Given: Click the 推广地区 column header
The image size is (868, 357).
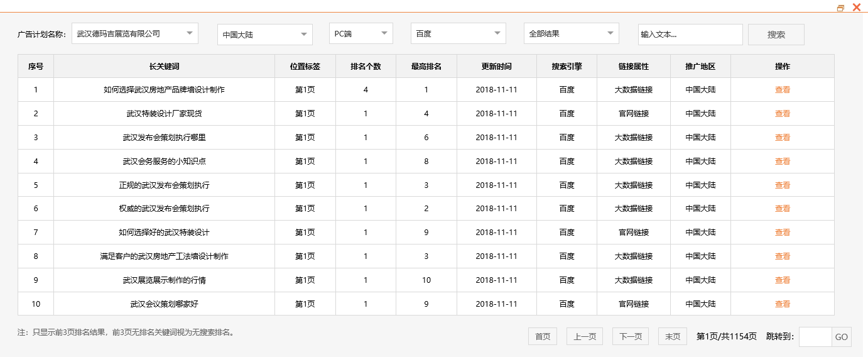Looking at the screenshot, I should (701, 66).
